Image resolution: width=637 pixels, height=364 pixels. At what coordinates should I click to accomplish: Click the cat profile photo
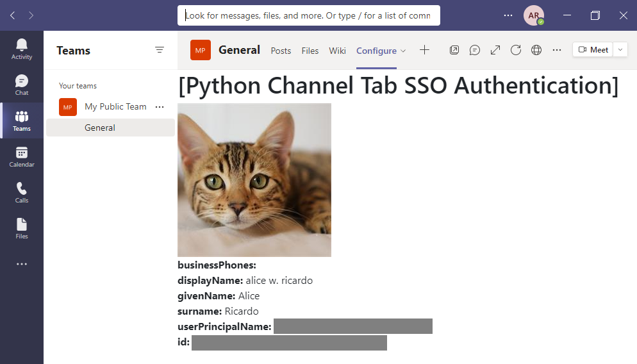coord(254,180)
